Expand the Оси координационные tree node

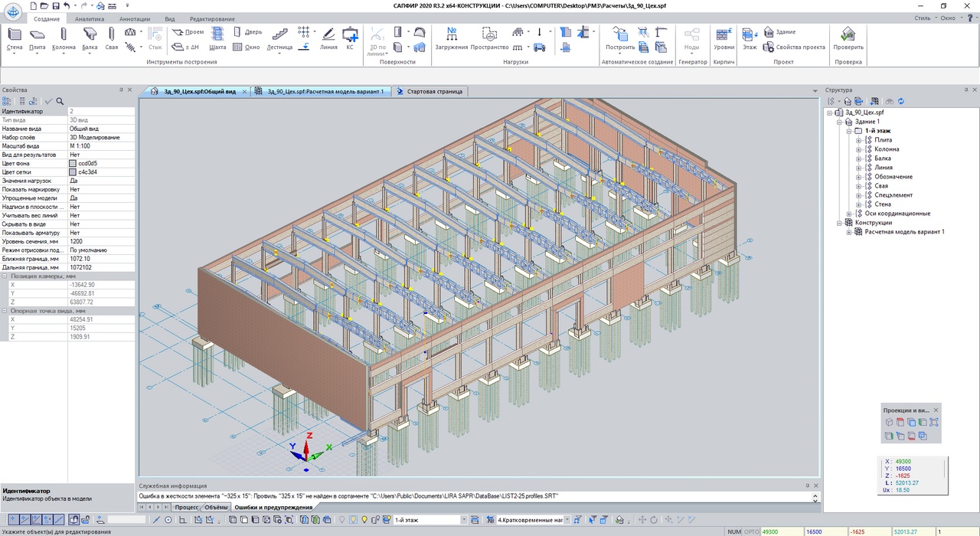pos(849,214)
